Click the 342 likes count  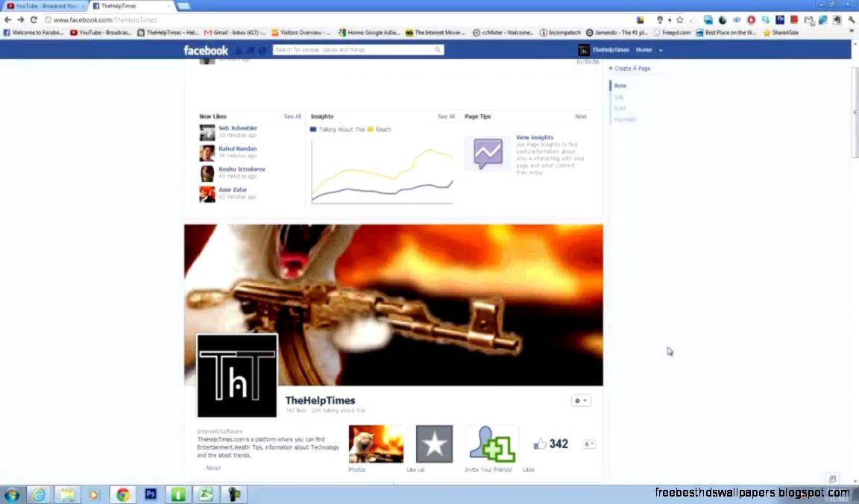(558, 444)
